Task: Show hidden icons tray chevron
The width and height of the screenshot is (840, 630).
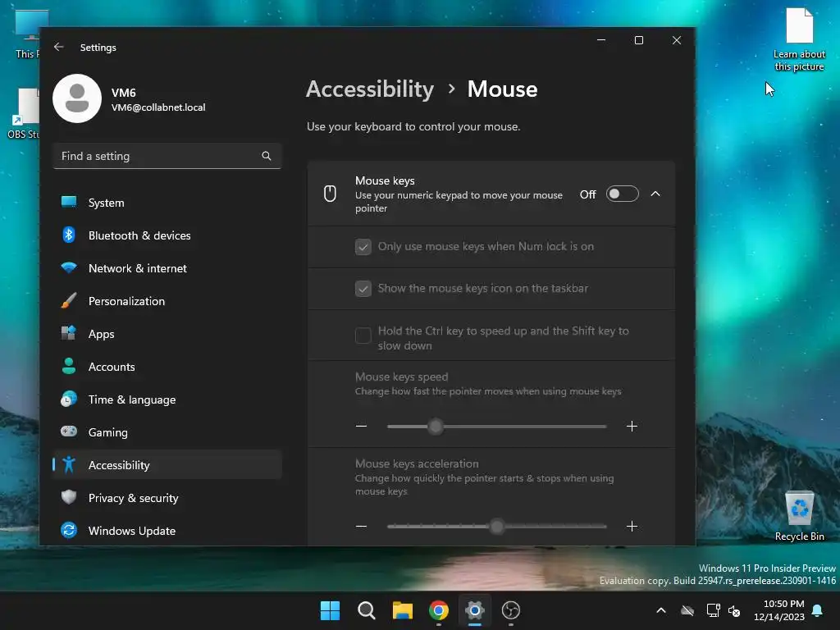Action: tap(661, 610)
